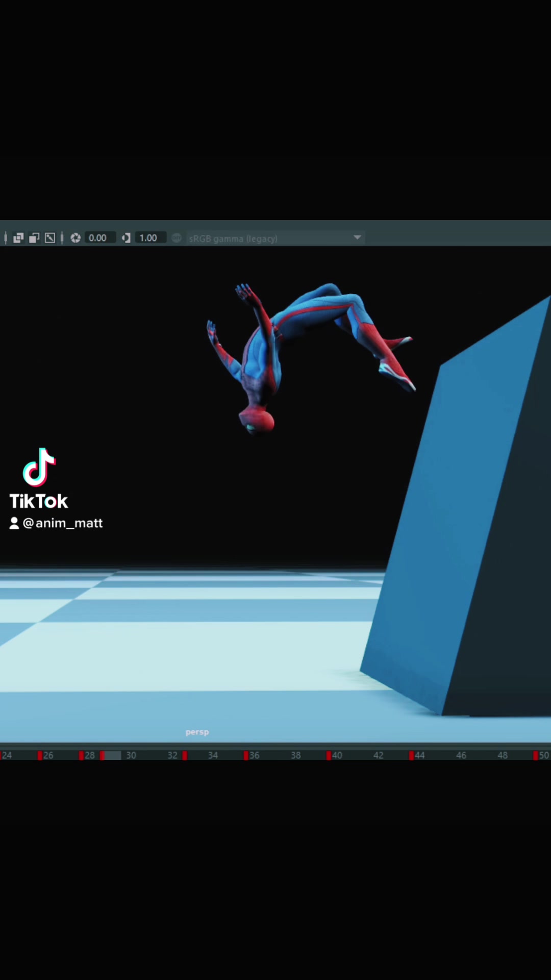Click keyframe tick right after frame 32
This screenshot has height=980, width=551.
tap(185, 755)
